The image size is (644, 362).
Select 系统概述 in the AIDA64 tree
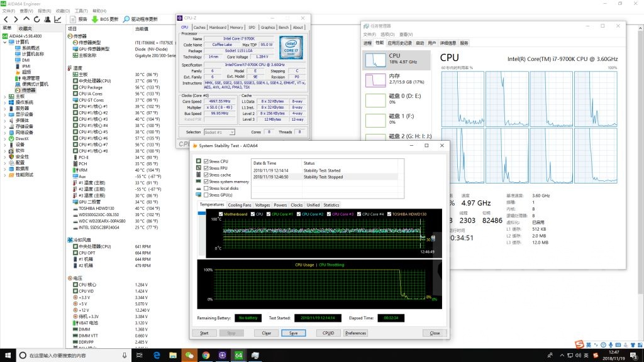(31, 48)
